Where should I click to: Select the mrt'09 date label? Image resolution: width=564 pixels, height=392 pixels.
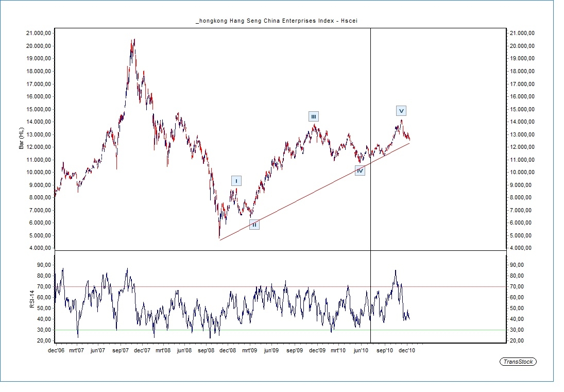[250, 350]
